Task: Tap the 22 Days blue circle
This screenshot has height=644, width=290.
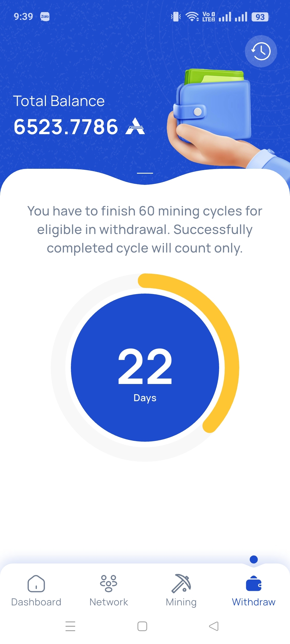Action: 145,368
